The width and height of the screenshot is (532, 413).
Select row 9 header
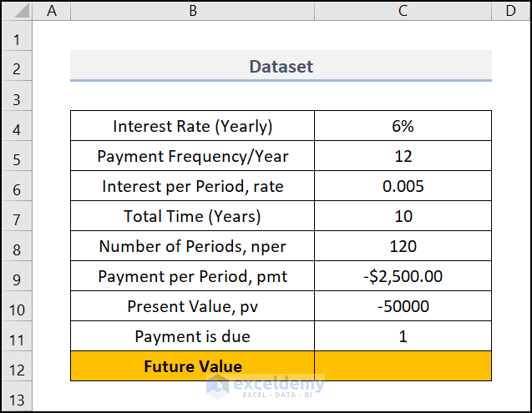[x=17, y=276]
